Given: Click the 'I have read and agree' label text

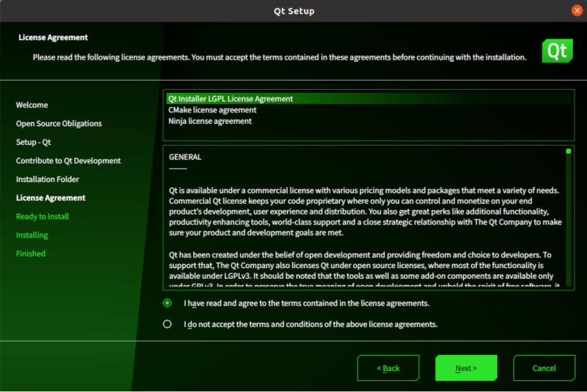Looking at the screenshot, I should [x=306, y=303].
